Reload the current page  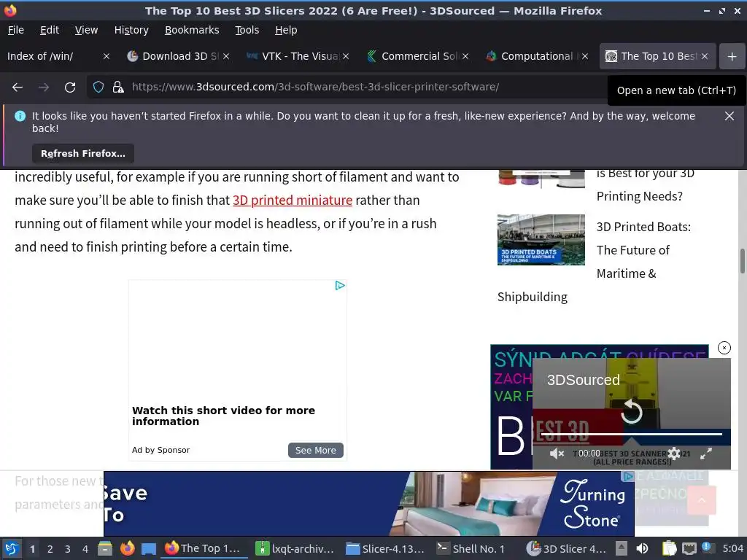coord(70,87)
